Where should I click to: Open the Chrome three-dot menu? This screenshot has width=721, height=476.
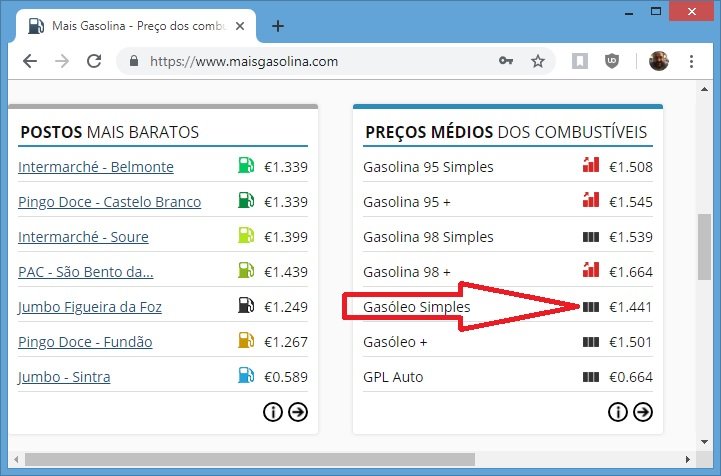click(692, 61)
